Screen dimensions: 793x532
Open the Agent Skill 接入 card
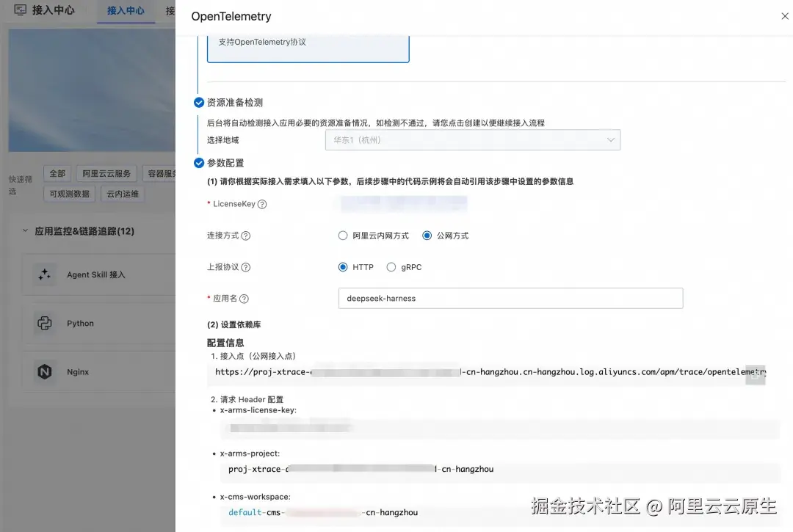[x=99, y=274]
